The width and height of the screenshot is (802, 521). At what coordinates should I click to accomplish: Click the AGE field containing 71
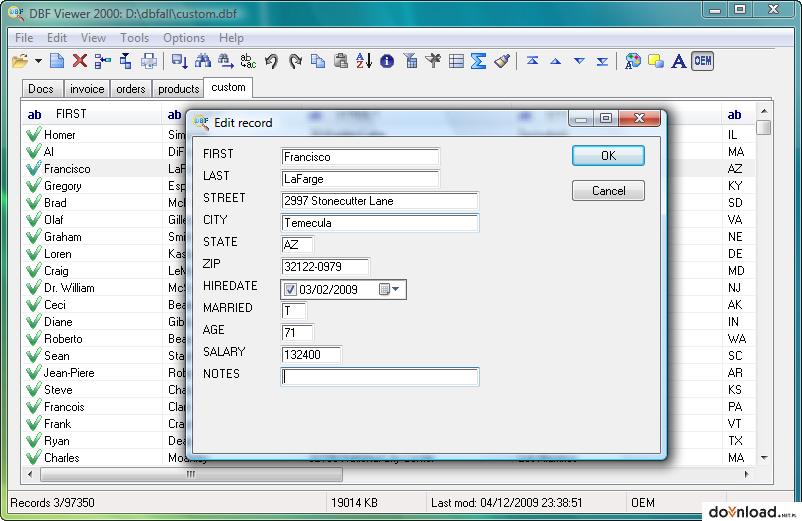point(297,333)
